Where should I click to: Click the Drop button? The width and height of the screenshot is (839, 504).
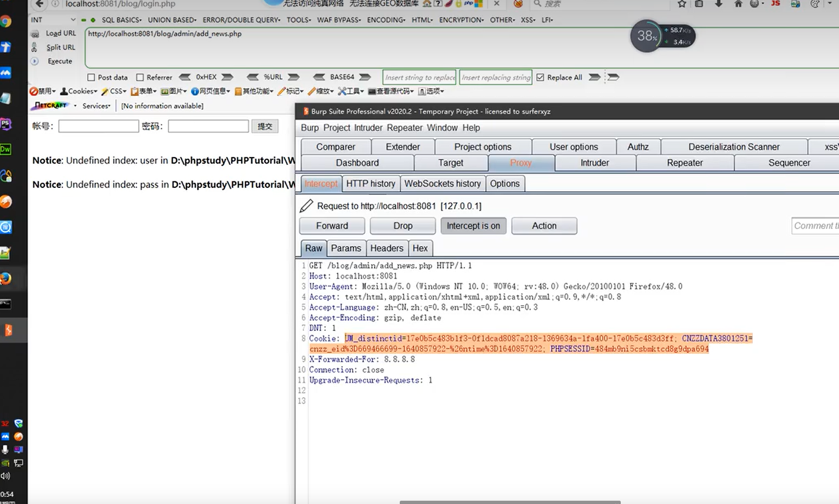403,226
